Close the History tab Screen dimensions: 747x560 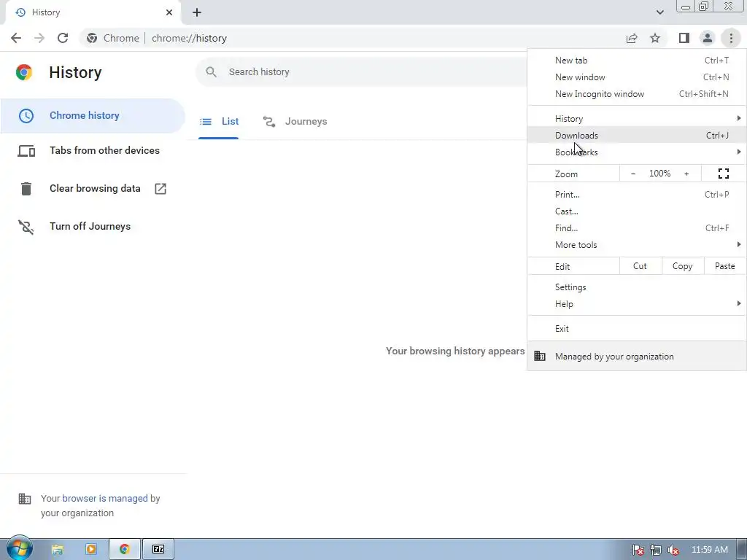[x=169, y=12]
